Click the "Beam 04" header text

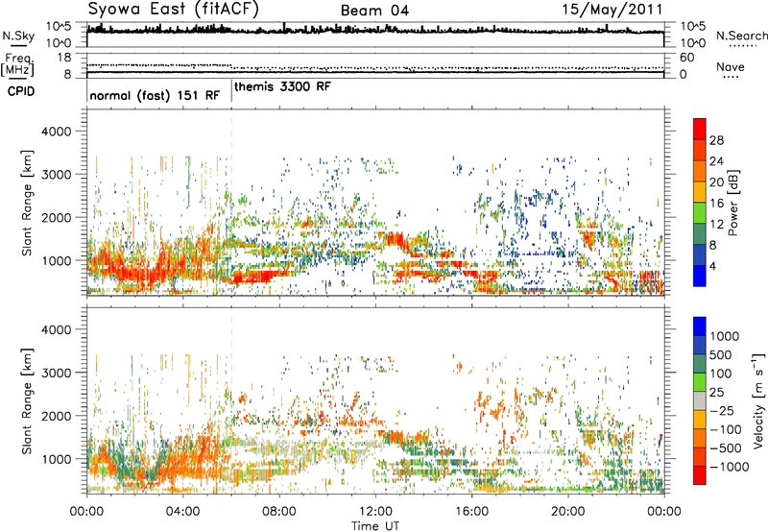click(x=374, y=11)
